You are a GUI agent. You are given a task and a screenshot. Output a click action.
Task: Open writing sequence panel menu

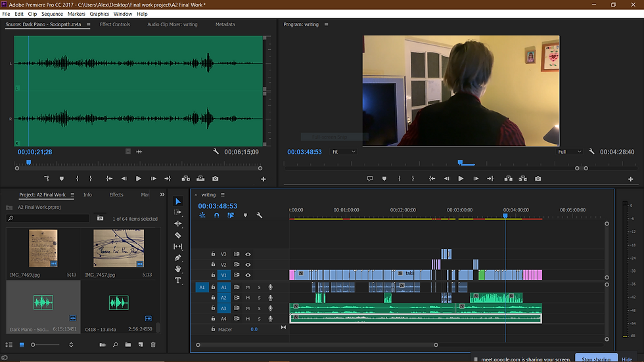click(223, 195)
